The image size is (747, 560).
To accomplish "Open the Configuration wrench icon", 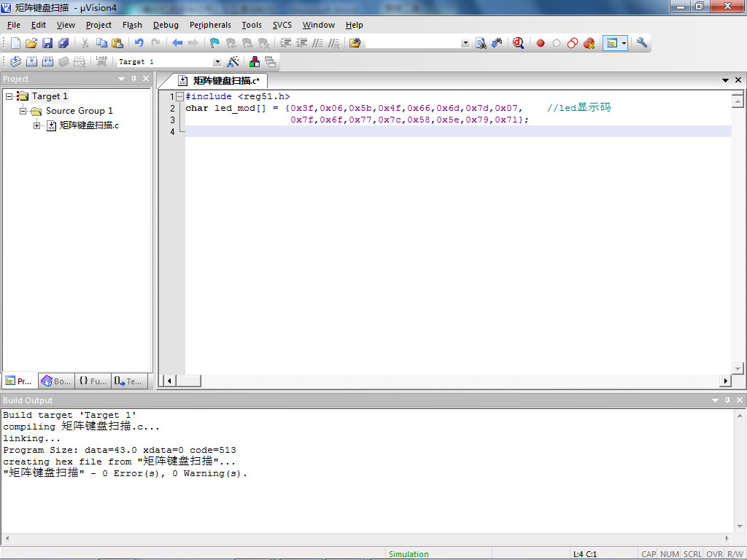I will pos(642,43).
